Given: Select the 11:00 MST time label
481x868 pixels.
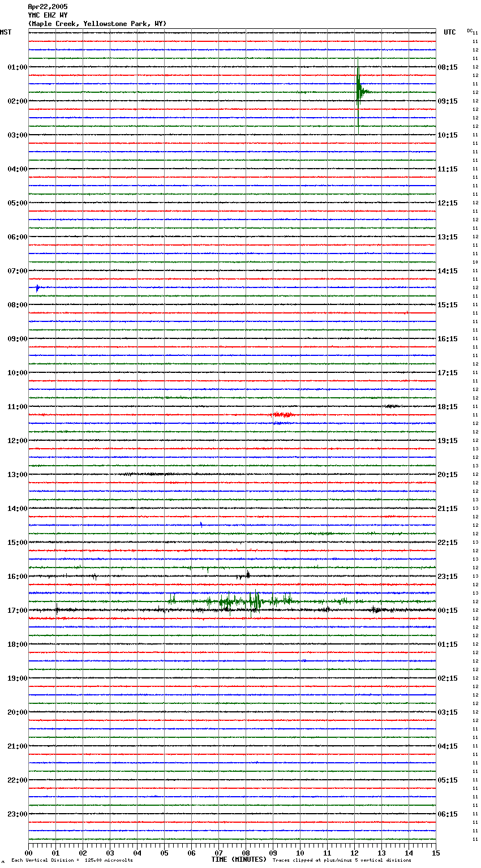Looking at the screenshot, I should click(x=18, y=407).
